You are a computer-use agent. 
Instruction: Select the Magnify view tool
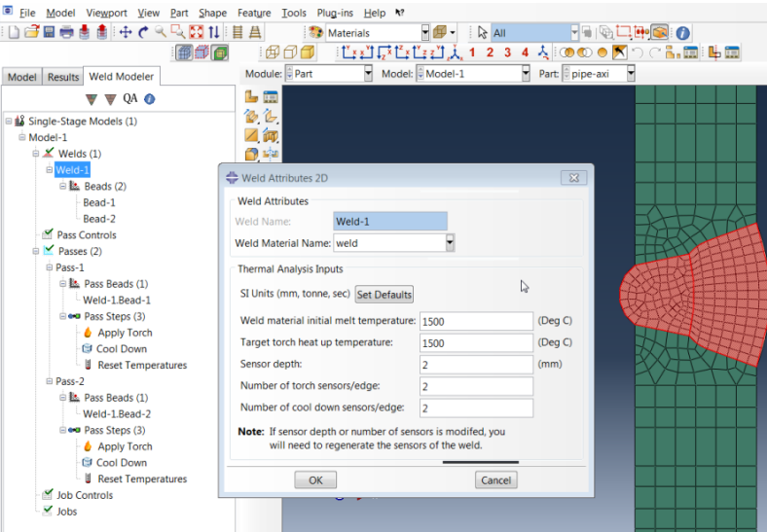pyautogui.click(x=161, y=32)
